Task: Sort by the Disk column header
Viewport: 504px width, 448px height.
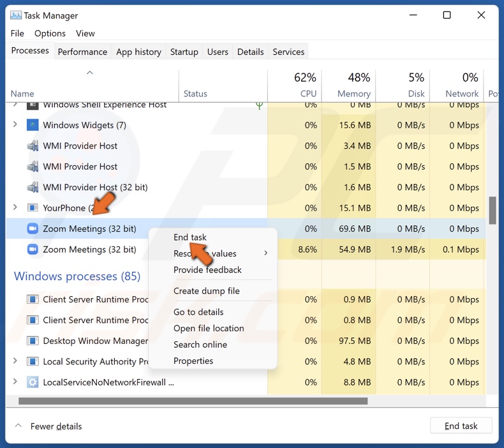Action: [x=403, y=86]
